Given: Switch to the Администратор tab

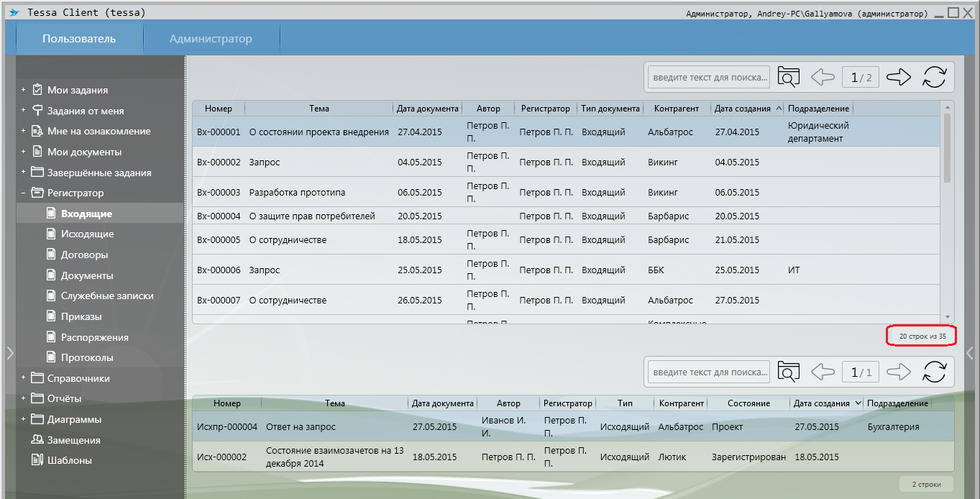Looking at the screenshot, I should [211, 39].
